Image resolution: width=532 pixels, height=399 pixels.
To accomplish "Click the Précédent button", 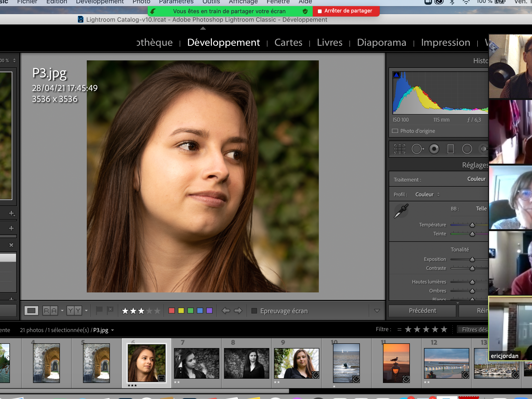I will [x=422, y=311].
